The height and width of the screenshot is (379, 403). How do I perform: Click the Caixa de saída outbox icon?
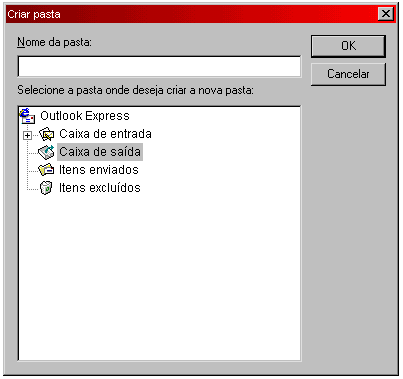tap(46, 152)
